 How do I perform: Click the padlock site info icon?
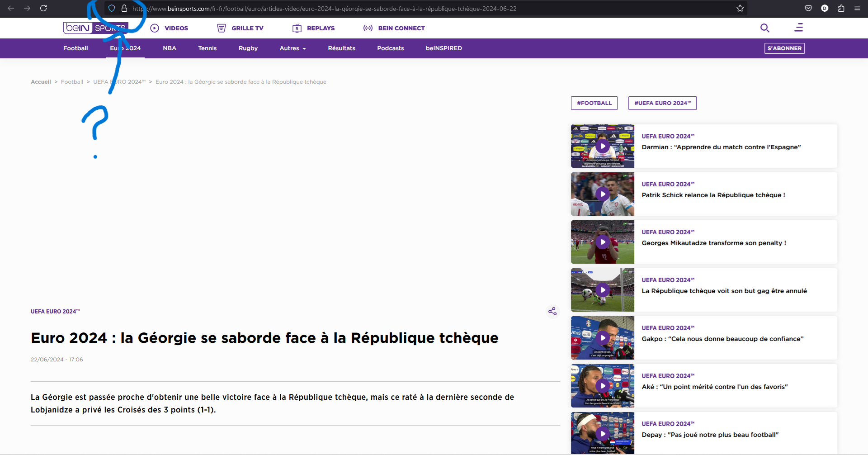coord(124,8)
